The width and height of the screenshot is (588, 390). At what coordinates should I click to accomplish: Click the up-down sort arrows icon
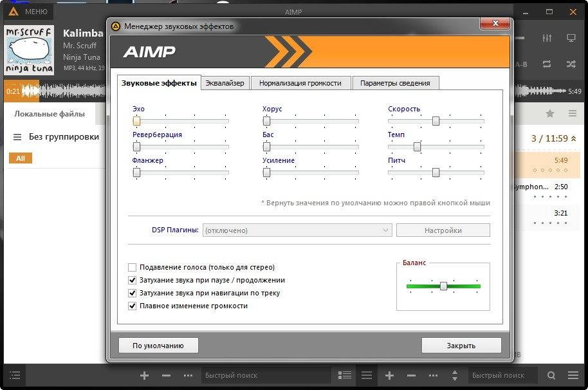coord(454,375)
